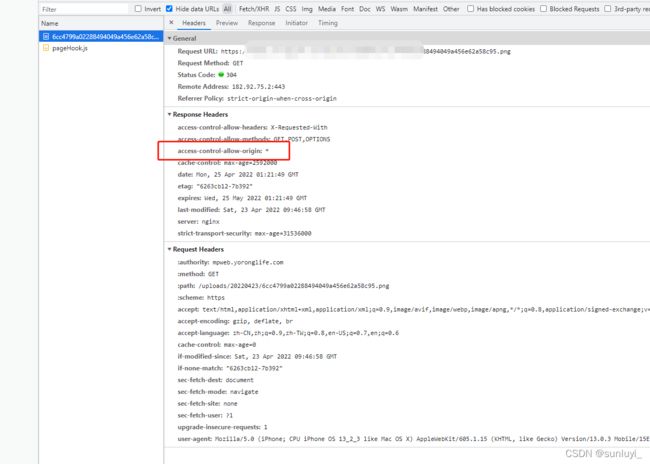Click the Request URL value

pyautogui.click(x=366, y=51)
